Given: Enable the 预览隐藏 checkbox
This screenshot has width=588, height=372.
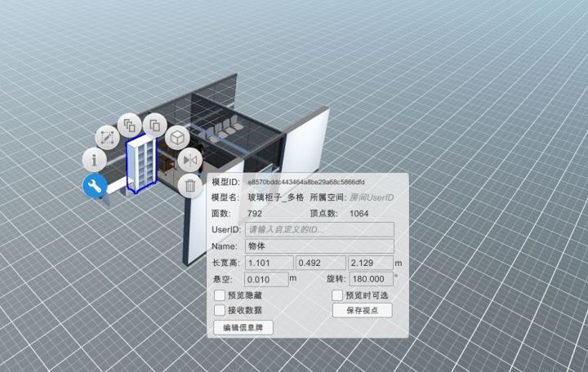Looking at the screenshot, I should (x=220, y=295).
